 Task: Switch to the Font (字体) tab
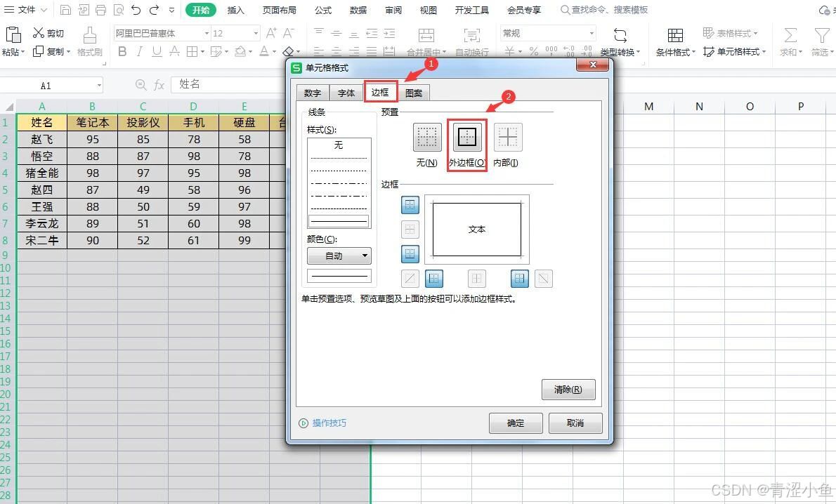tap(346, 93)
